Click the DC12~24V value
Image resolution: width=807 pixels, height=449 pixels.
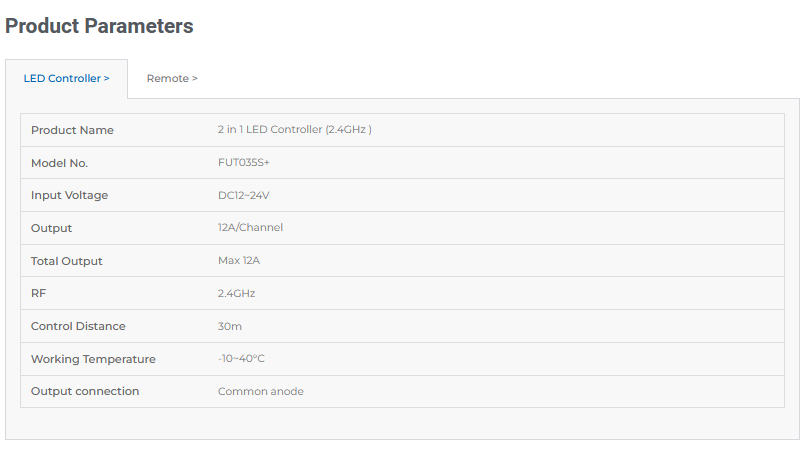pyautogui.click(x=243, y=196)
